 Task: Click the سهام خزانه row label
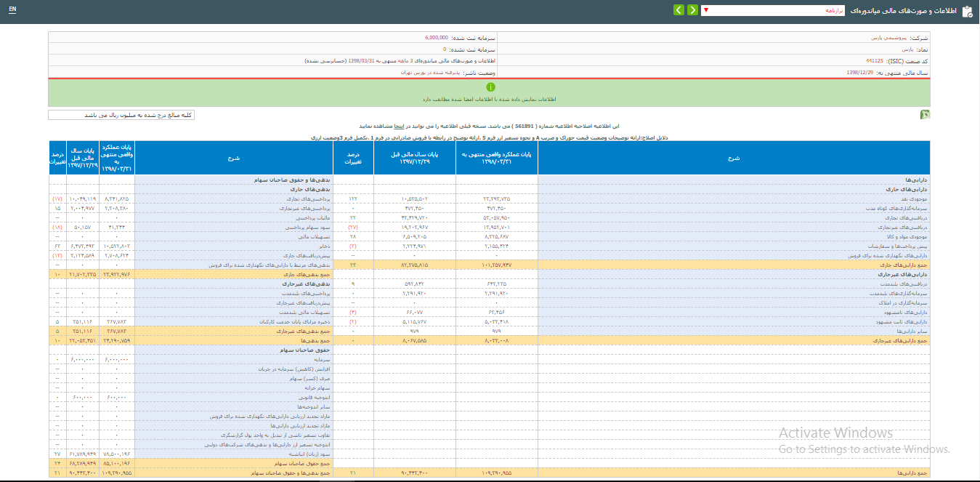(317, 388)
